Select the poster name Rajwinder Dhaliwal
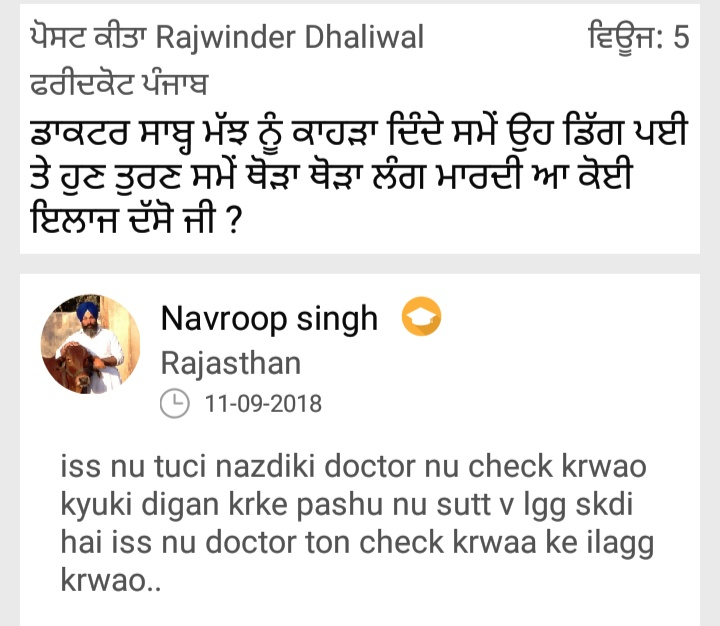720x626 pixels. click(x=290, y=37)
